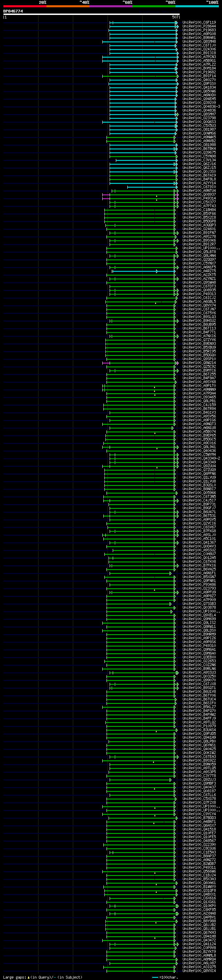Screen dimensions: 222x980
Task: Open hit UniRef100_P28644
Action: click(x=199, y=26)
